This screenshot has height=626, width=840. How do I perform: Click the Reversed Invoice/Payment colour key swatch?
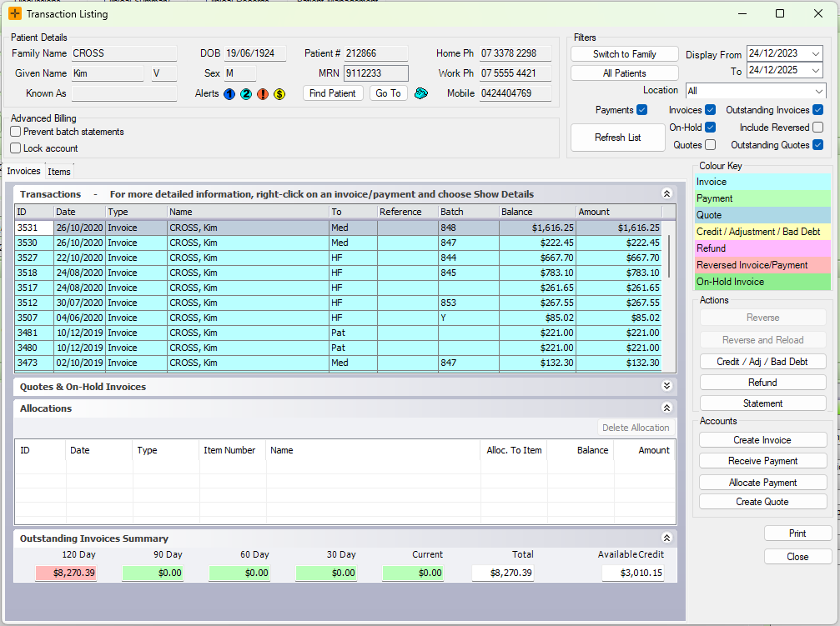click(762, 265)
